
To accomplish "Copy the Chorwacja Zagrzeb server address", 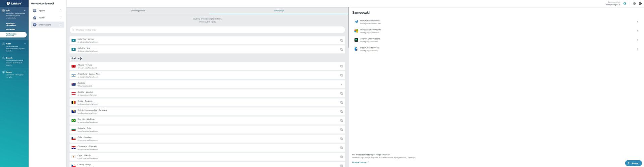I will [341, 148].
